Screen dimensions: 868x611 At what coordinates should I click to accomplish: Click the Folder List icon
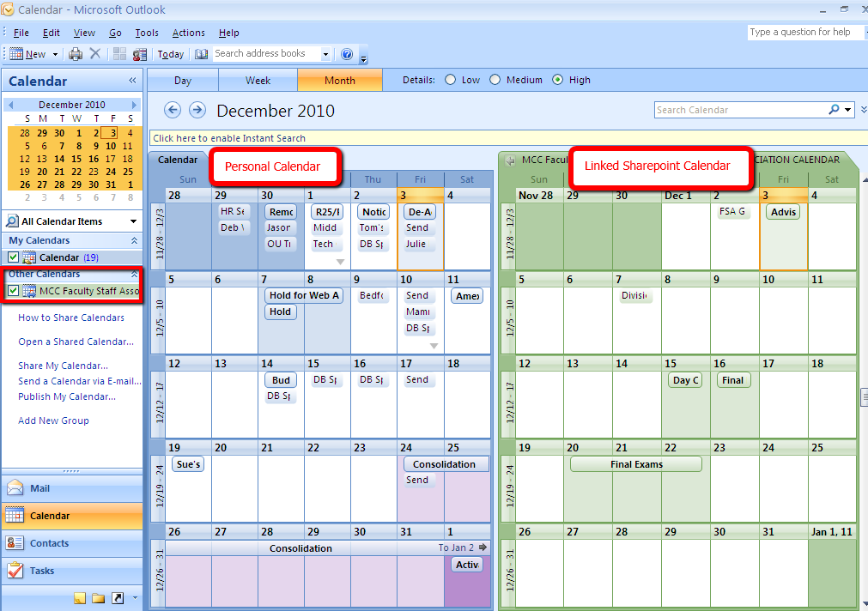[x=99, y=598]
